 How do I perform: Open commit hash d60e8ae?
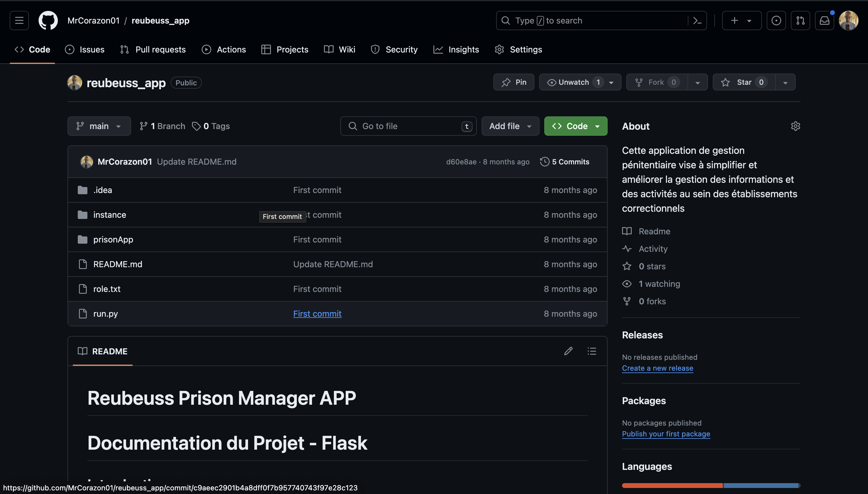tap(461, 162)
